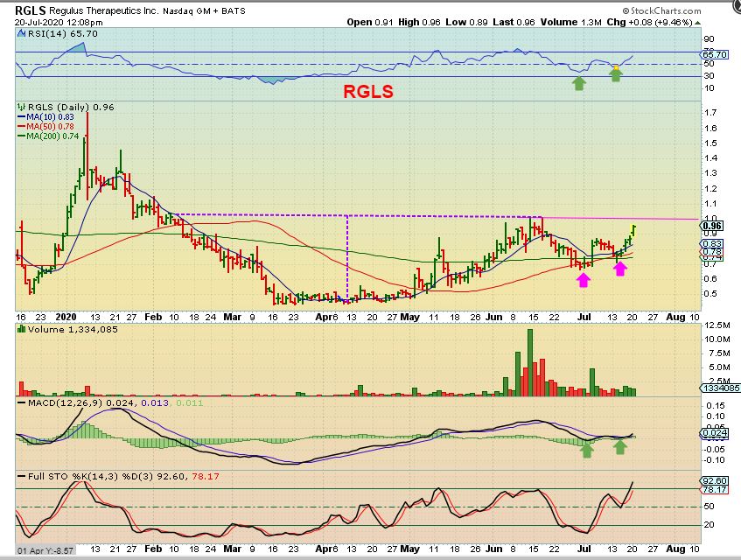
Task: Click the left green arrow in the MACD panel
Action: [587, 450]
